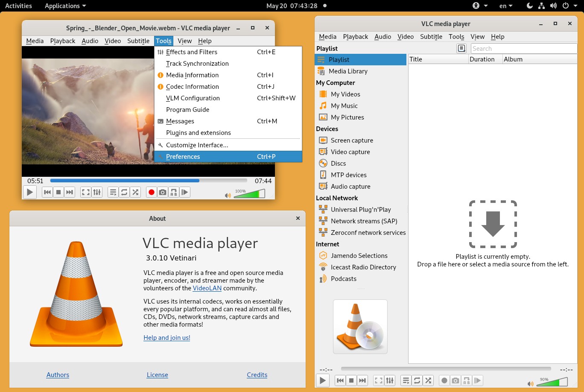Image resolution: width=584 pixels, height=392 pixels.
Task: Toggle the A-B loop control
Action: [173, 192]
